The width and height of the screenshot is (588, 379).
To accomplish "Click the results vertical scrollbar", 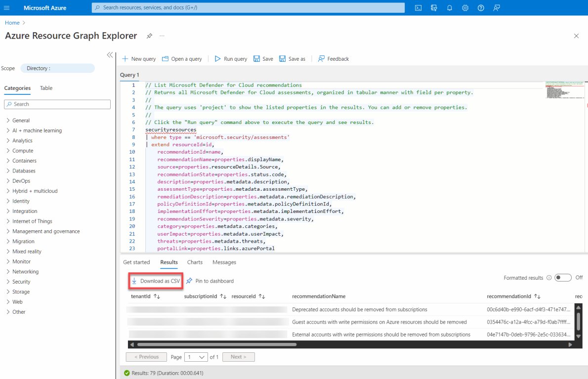I will (578, 322).
